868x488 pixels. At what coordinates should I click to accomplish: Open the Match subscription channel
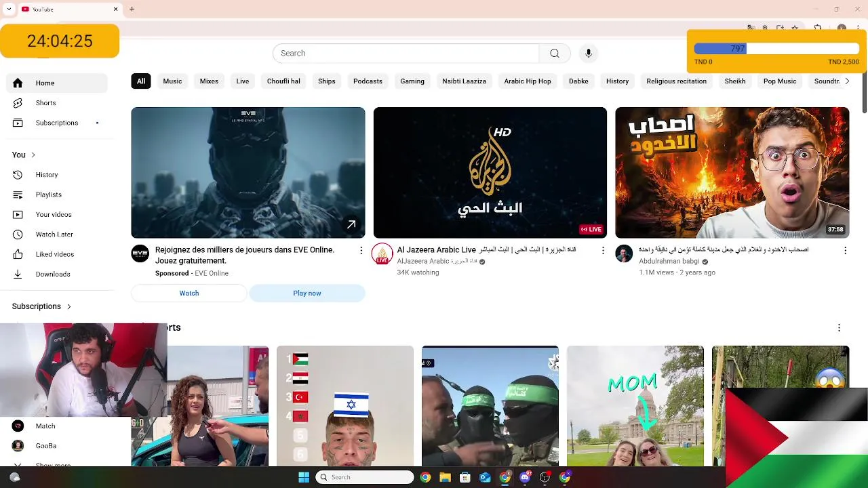pos(57,426)
